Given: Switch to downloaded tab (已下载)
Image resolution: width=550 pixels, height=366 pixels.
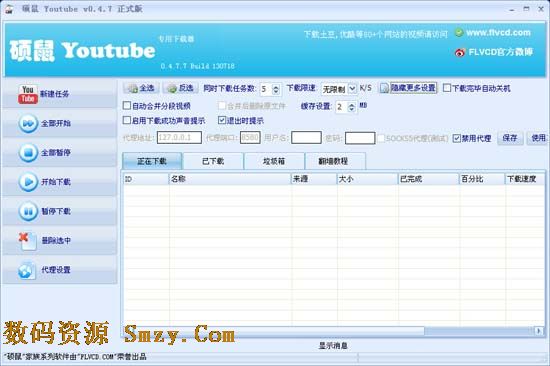Looking at the screenshot, I should tap(213, 161).
